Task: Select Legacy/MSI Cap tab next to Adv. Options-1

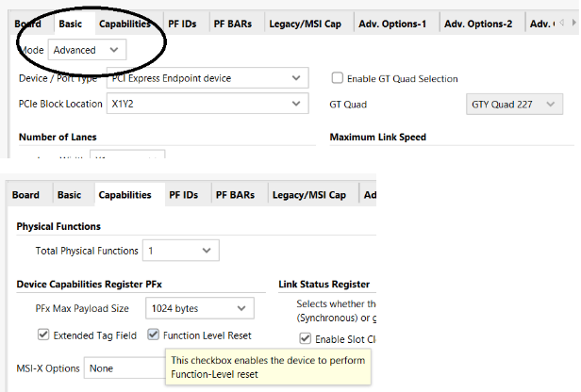Action: click(x=307, y=23)
